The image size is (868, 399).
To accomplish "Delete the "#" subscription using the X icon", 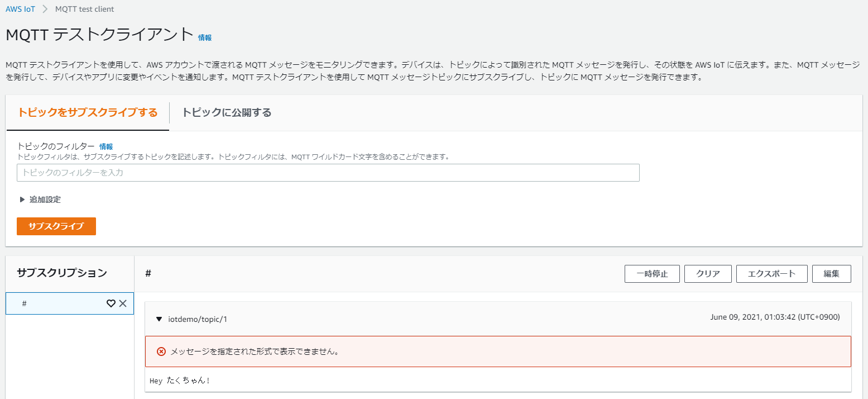I will 123,303.
